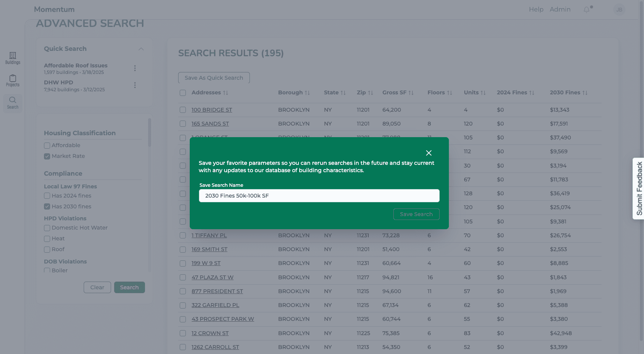Uncheck the Has 2030 fines box
Image resolution: width=644 pixels, height=354 pixels.
(x=47, y=206)
